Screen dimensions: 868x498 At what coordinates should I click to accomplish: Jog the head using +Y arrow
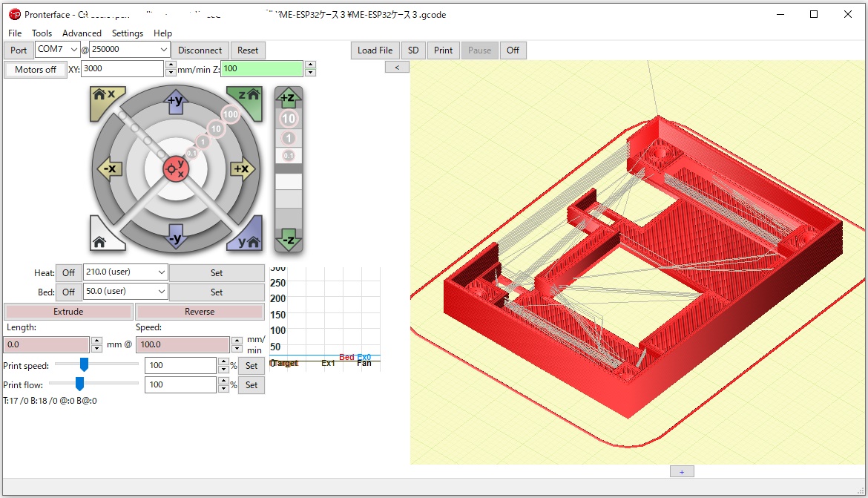(x=175, y=102)
